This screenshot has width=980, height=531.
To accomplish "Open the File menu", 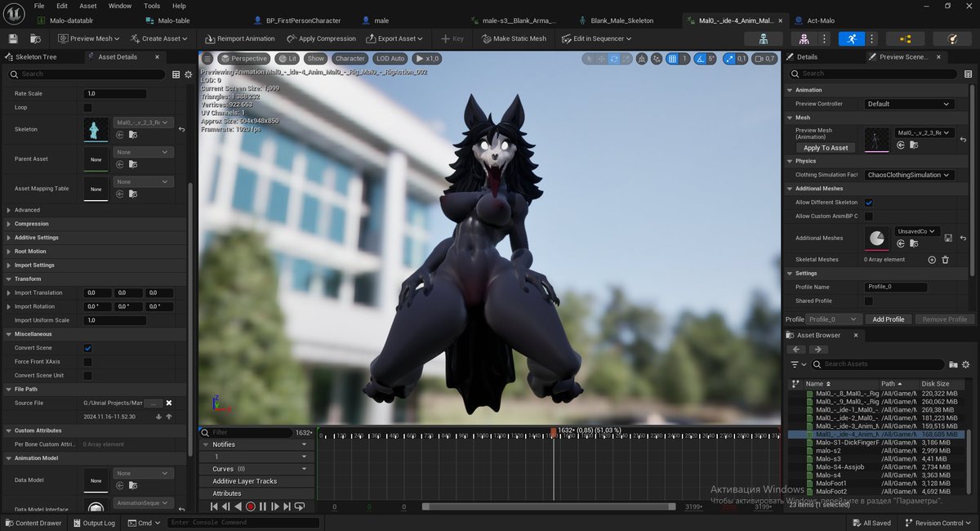I will [39, 6].
